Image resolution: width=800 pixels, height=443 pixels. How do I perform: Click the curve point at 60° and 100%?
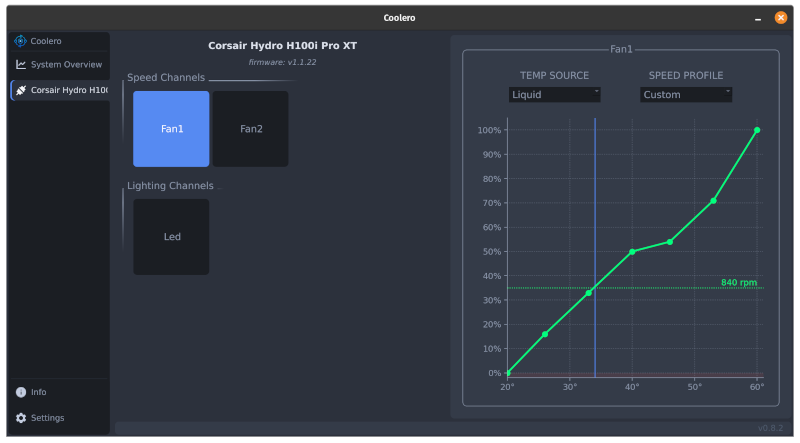click(x=757, y=130)
